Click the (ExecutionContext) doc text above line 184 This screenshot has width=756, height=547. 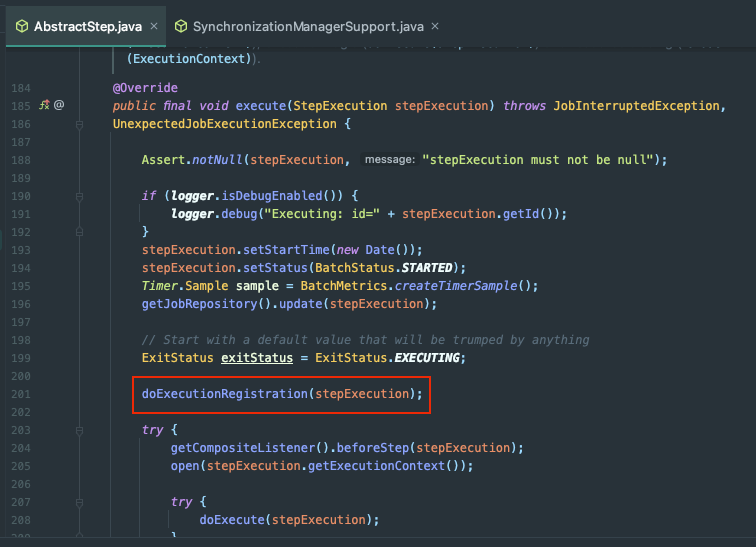click(x=189, y=59)
